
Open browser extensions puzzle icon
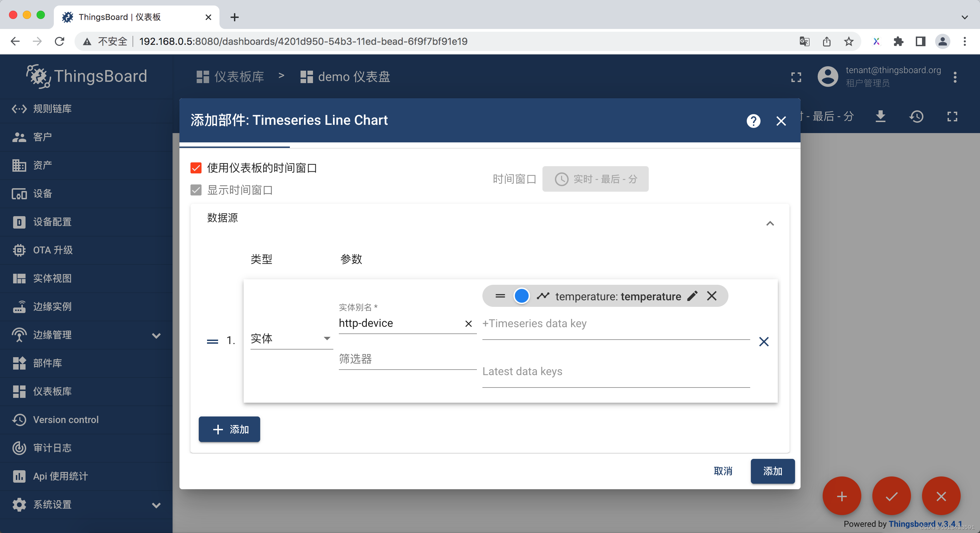pyautogui.click(x=898, y=41)
